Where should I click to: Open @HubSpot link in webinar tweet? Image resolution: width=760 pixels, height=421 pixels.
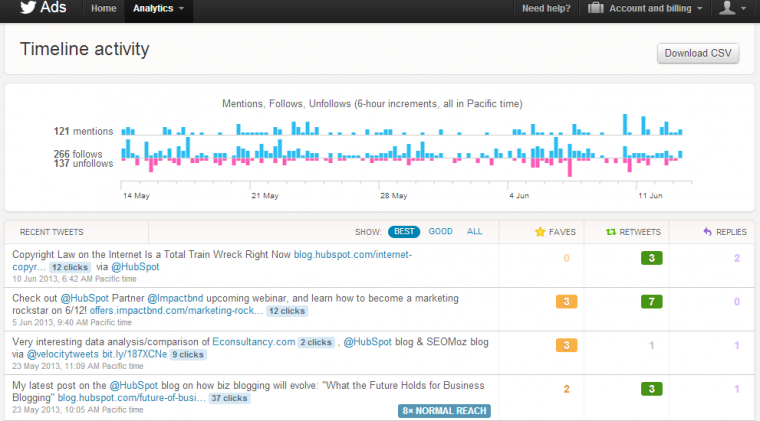pos(84,298)
